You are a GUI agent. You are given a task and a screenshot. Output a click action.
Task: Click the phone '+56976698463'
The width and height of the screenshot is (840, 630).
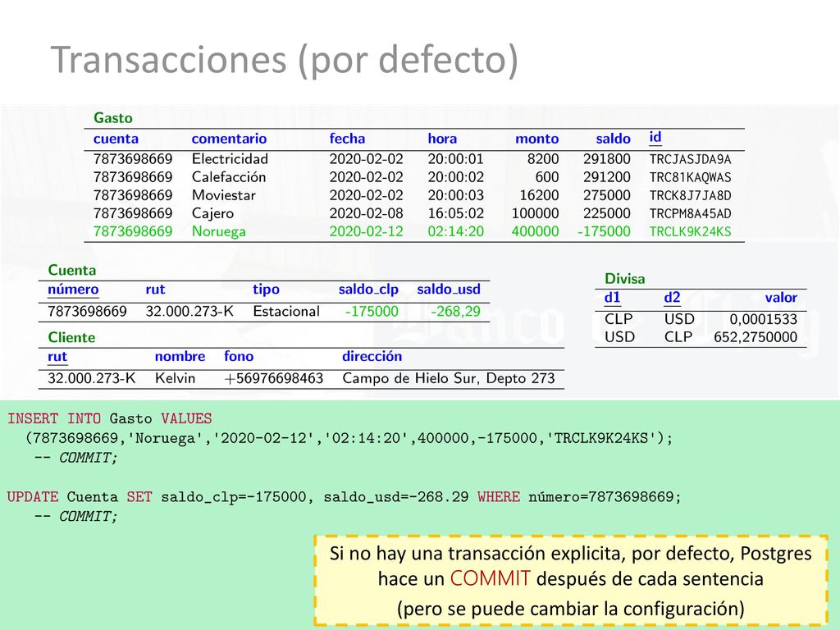274,379
